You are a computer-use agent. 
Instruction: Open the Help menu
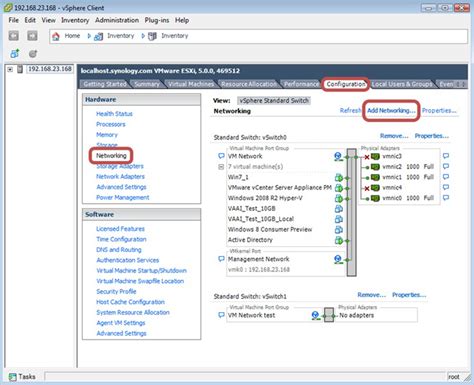click(182, 20)
